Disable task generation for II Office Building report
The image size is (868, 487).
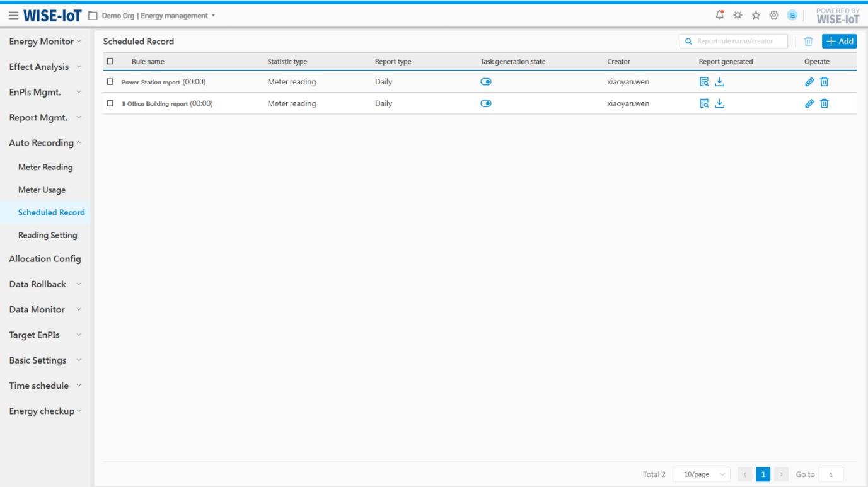(485, 104)
